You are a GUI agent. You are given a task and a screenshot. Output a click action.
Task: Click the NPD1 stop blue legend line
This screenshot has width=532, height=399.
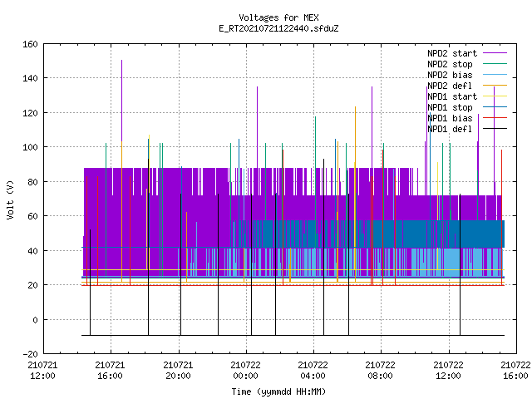tap(495, 107)
